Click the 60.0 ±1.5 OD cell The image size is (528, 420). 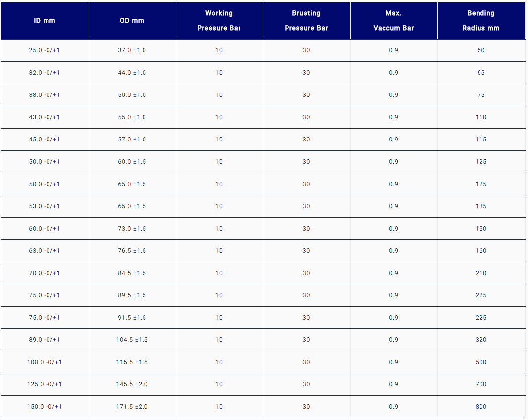click(x=132, y=162)
